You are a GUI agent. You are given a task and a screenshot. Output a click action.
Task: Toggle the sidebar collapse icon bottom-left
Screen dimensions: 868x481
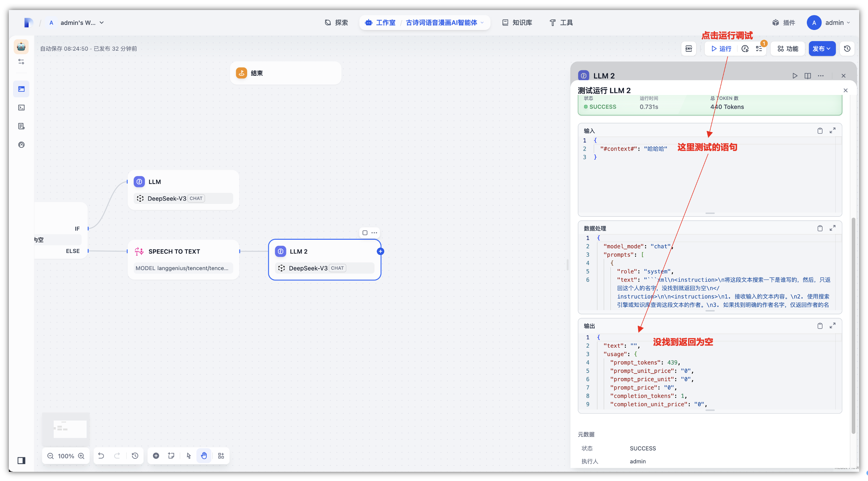[x=22, y=461]
